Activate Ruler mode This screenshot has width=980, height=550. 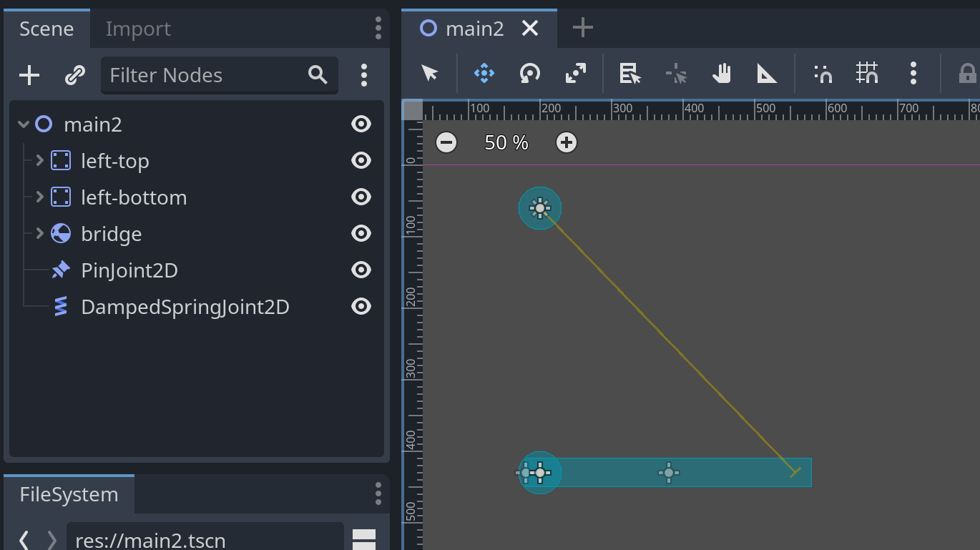pyautogui.click(x=767, y=73)
